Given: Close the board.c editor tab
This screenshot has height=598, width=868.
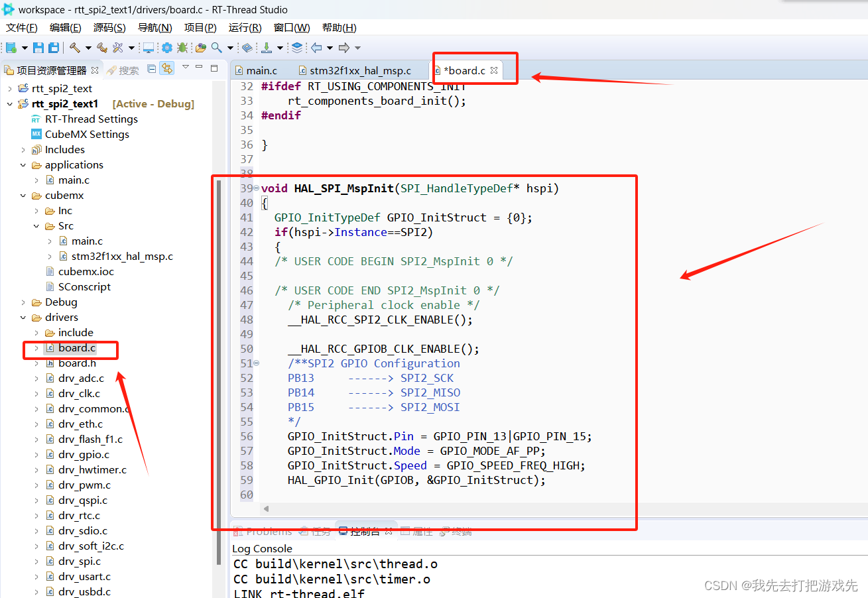Looking at the screenshot, I should point(494,70).
